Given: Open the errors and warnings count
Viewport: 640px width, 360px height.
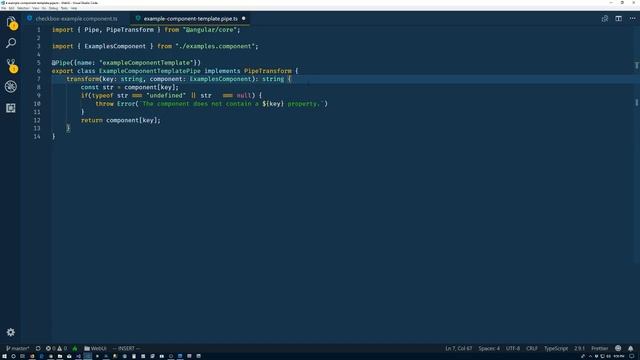Looking at the screenshot, I should pos(56,349).
